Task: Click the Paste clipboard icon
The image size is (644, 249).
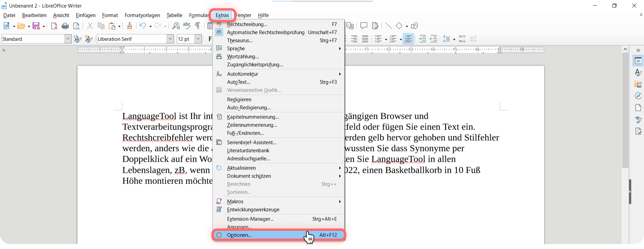Action: point(112,26)
